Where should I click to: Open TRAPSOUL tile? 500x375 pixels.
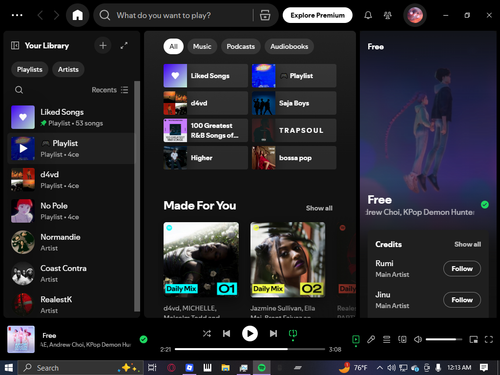294,130
